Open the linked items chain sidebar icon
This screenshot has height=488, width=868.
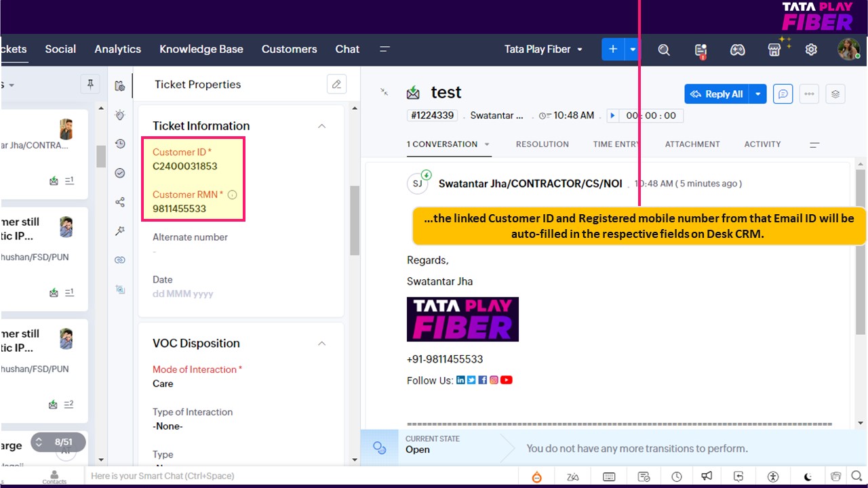[x=120, y=260]
